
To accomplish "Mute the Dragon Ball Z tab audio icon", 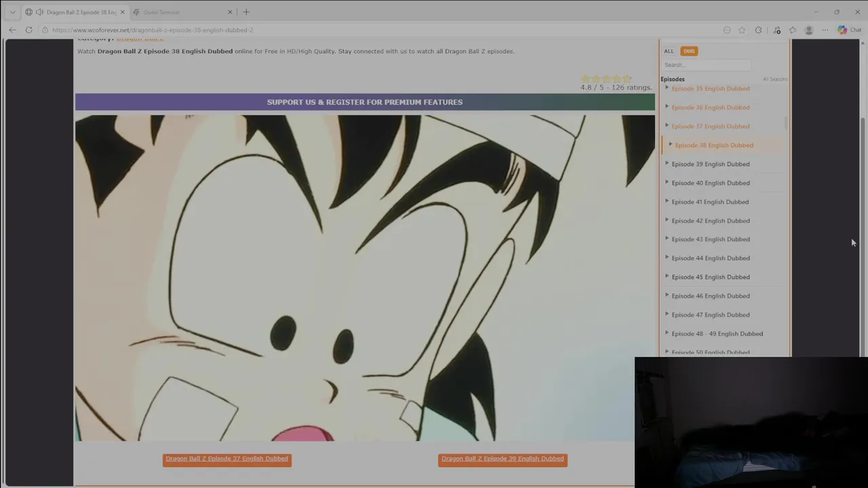I will point(39,12).
